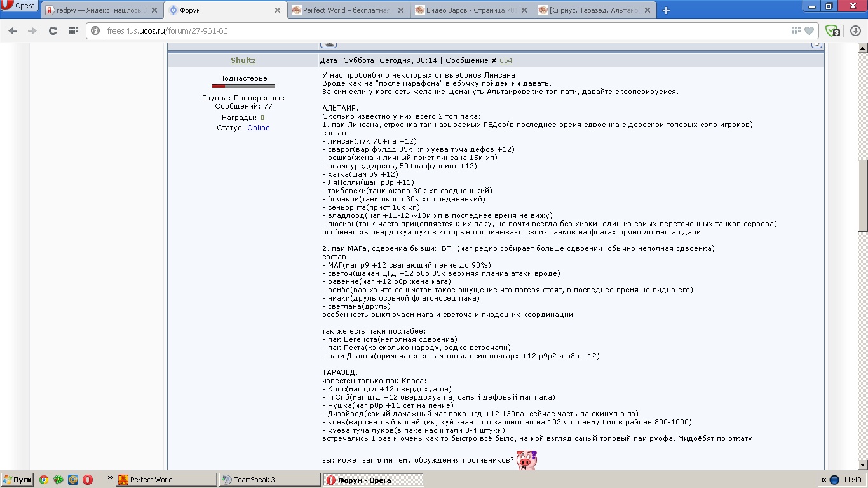This screenshot has height=488, width=868.
Task: Open the Windows 'Пуск' start menu
Action: [x=17, y=480]
